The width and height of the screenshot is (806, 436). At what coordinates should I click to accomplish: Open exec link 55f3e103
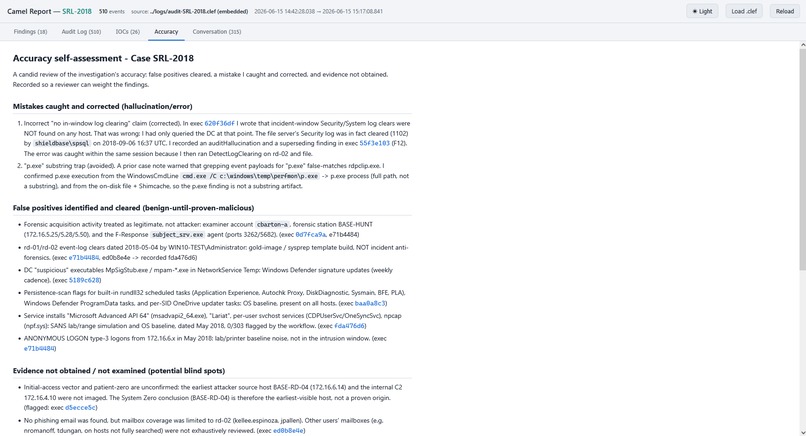(374, 143)
